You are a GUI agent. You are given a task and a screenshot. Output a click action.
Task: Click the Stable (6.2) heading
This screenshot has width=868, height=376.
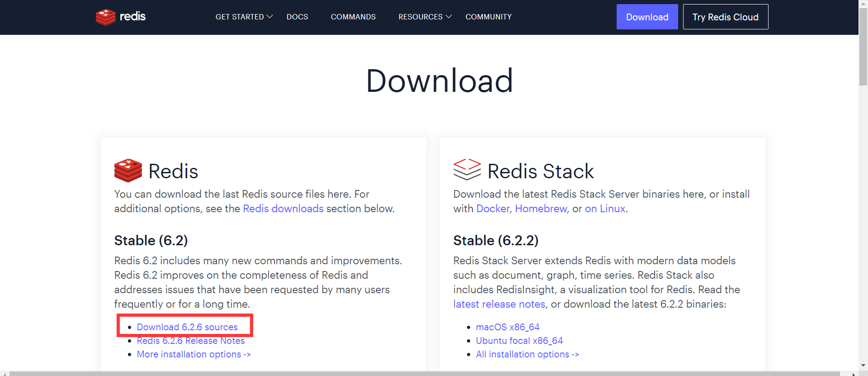151,240
